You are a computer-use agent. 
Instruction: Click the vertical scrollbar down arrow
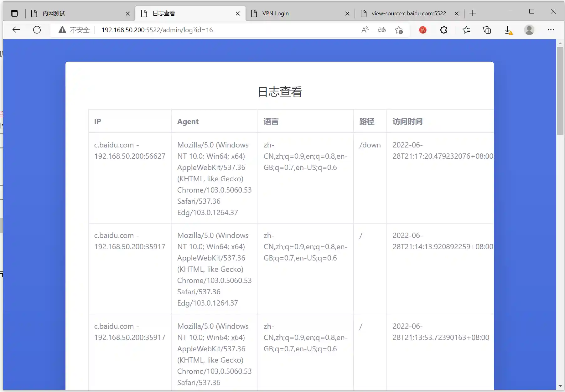click(560, 386)
